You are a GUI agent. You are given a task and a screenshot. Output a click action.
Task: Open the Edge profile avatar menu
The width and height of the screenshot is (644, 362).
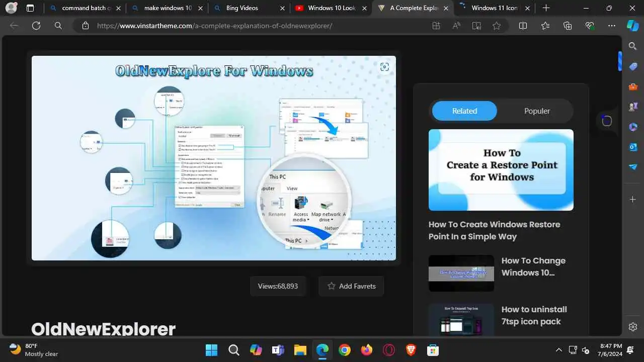(x=11, y=8)
